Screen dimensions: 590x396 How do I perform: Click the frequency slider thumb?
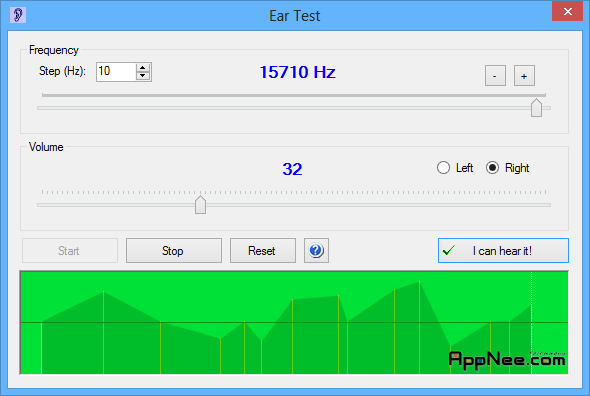536,108
